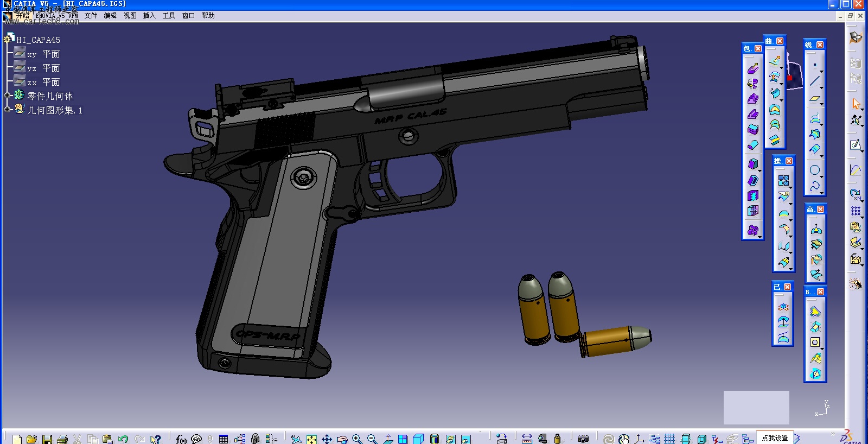Save the document with floppy disk icon
Screen dimensions: 868x444
tap(47, 439)
